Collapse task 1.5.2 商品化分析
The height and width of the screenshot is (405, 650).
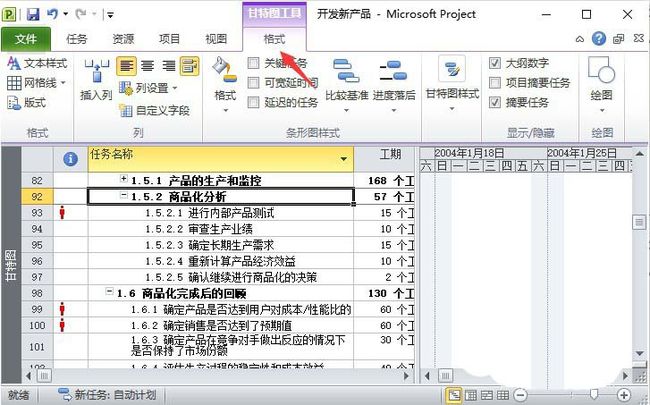[x=124, y=195]
